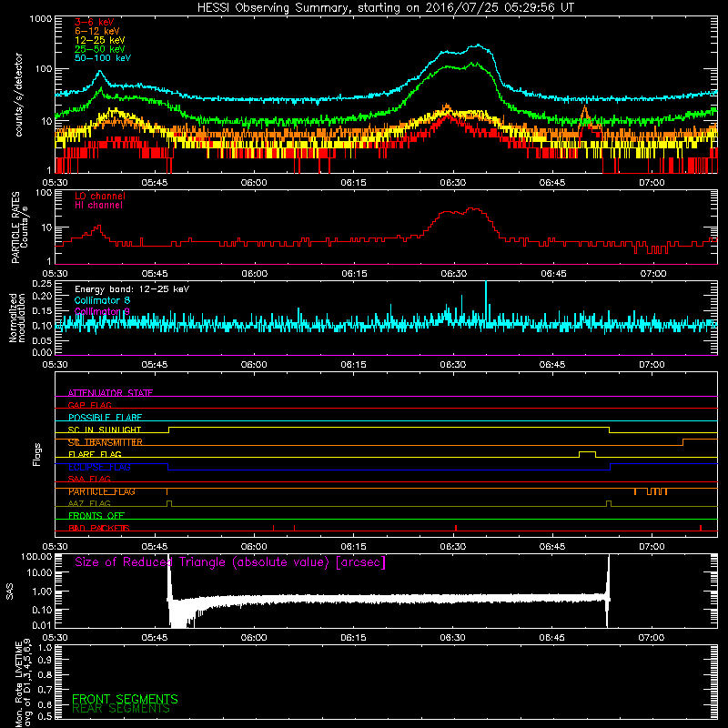Click the HI channel legend label
Viewport: 728px width, 728px height.
[98, 205]
